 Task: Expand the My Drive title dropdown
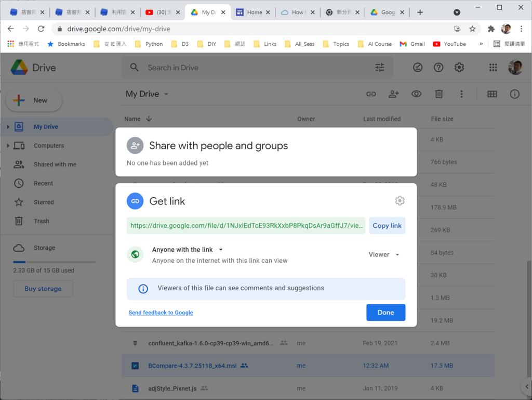166,94
